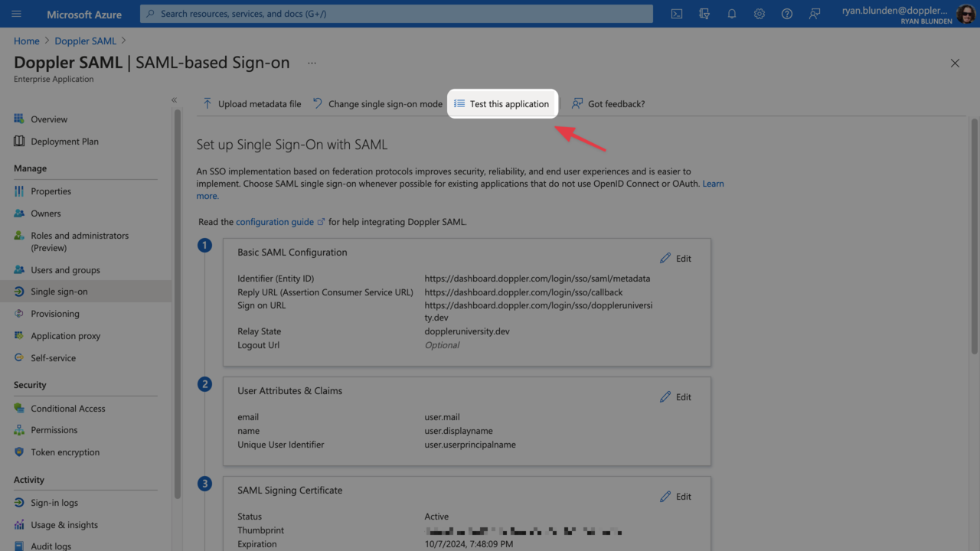Open Cloud Shell from the top bar
The width and height of the screenshot is (980, 551).
(x=677, y=14)
